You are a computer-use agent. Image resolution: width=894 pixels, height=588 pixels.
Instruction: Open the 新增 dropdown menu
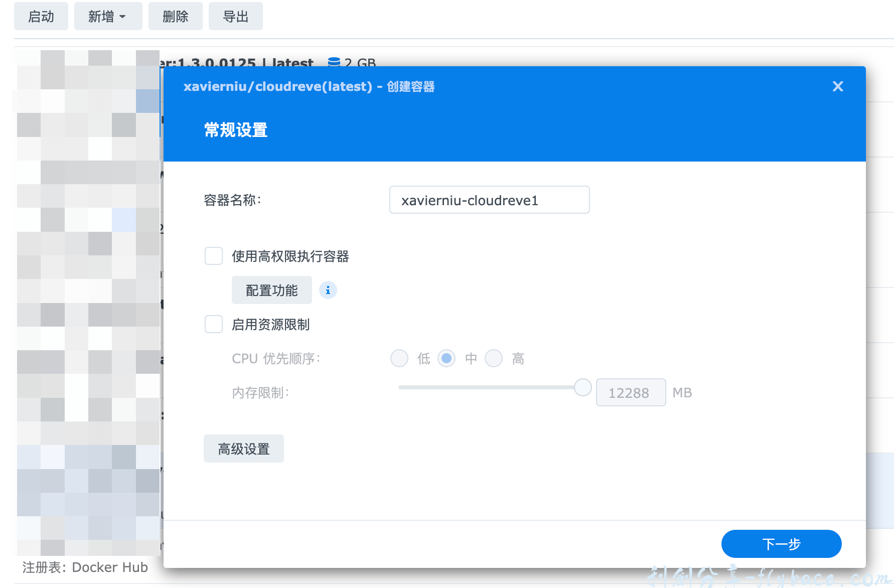[x=108, y=16]
